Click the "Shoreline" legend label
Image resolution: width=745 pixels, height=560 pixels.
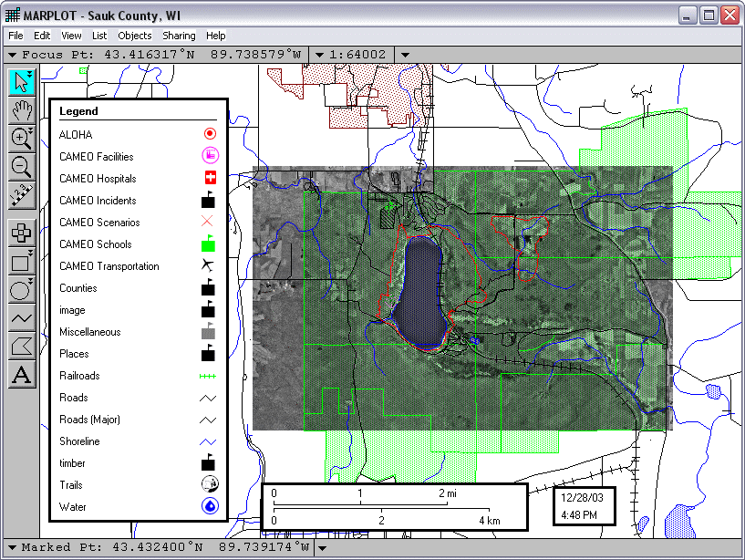79,441
